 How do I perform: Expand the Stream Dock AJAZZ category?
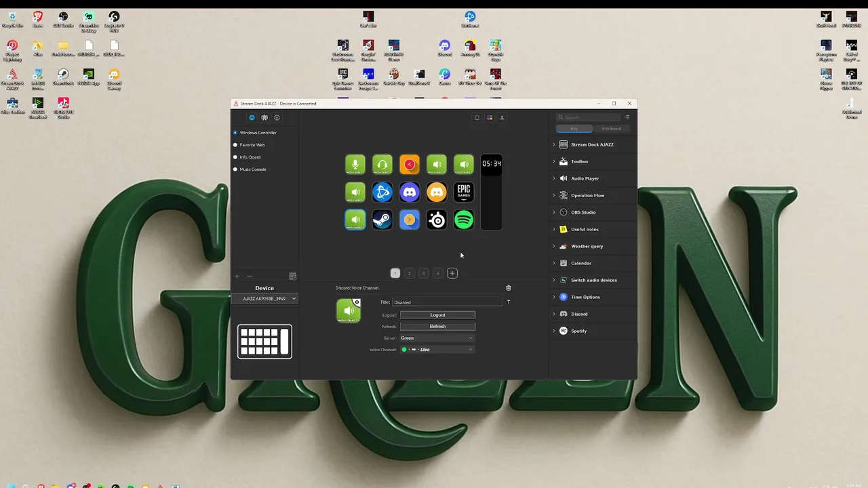tap(593, 144)
